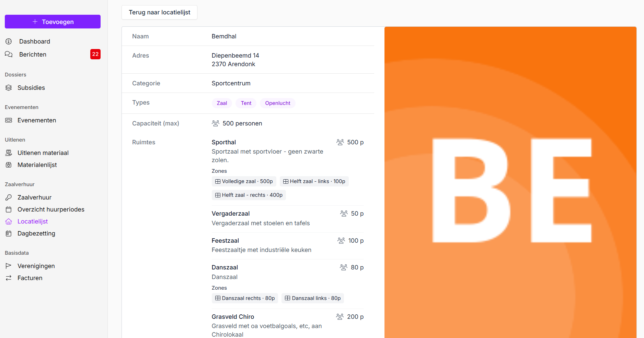This screenshot has height=338, width=644.
Task: Click the red 22 messages badge
Action: 95,54
